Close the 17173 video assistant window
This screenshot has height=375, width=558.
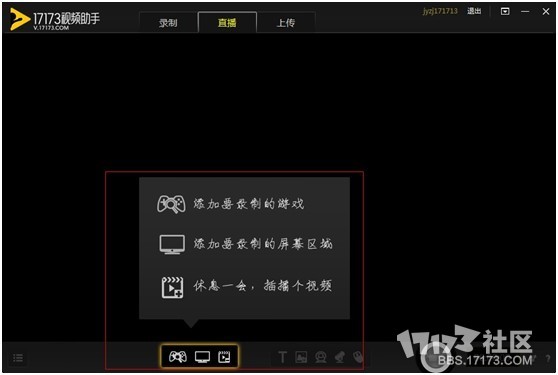(546, 11)
